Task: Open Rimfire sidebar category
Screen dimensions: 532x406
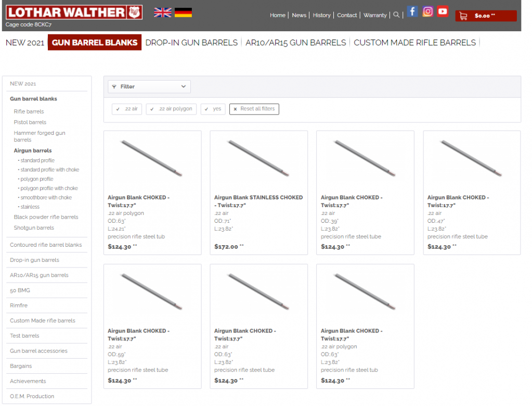Action: click(19, 306)
